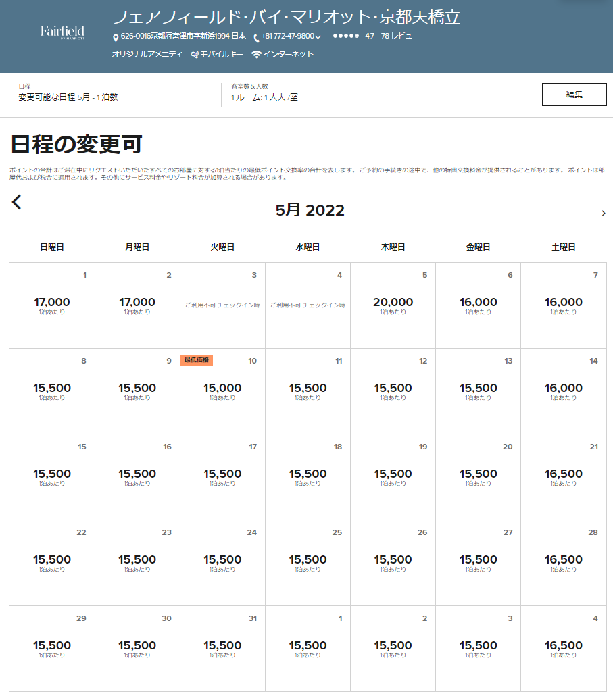Go to previous month with left arrow
This screenshot has width=613, height=700.
[17, 202]
